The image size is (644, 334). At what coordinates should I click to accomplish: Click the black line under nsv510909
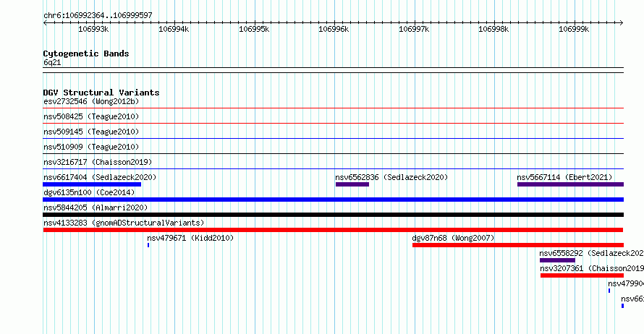(x=333, y=154)
